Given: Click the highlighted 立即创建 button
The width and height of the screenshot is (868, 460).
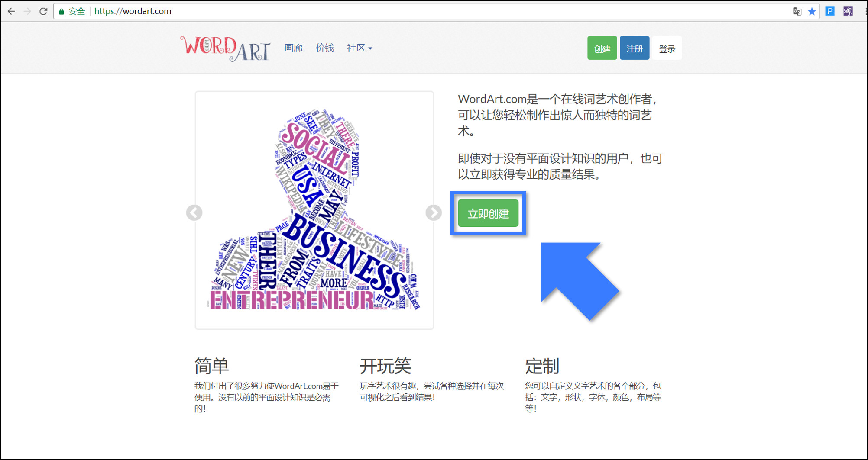Looking at the screenshot, I should coord(488,213).
